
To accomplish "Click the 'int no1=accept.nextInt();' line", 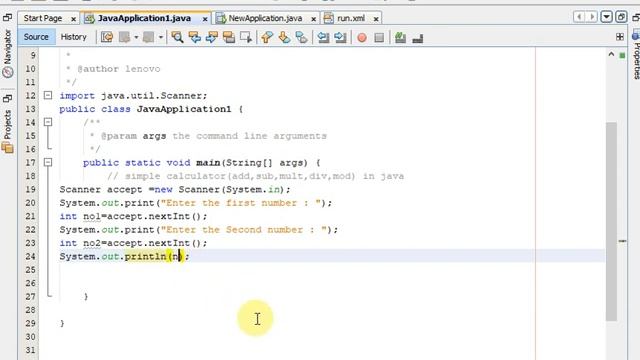I will pos(133,216).
